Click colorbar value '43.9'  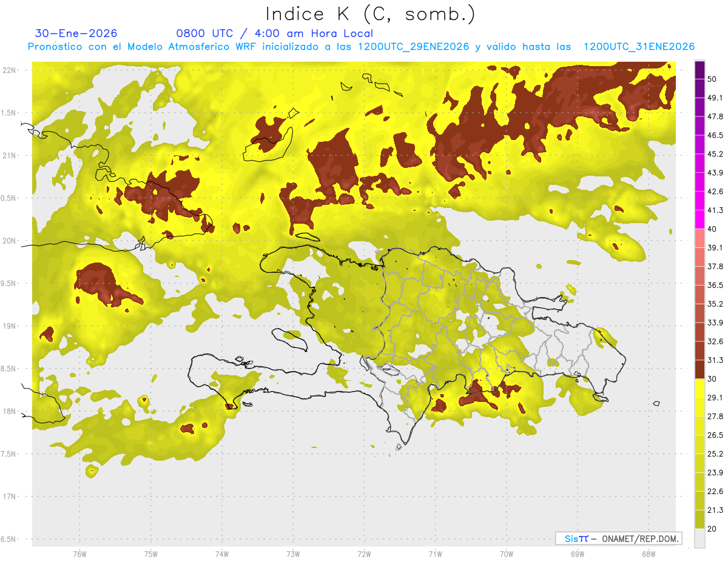715,173
